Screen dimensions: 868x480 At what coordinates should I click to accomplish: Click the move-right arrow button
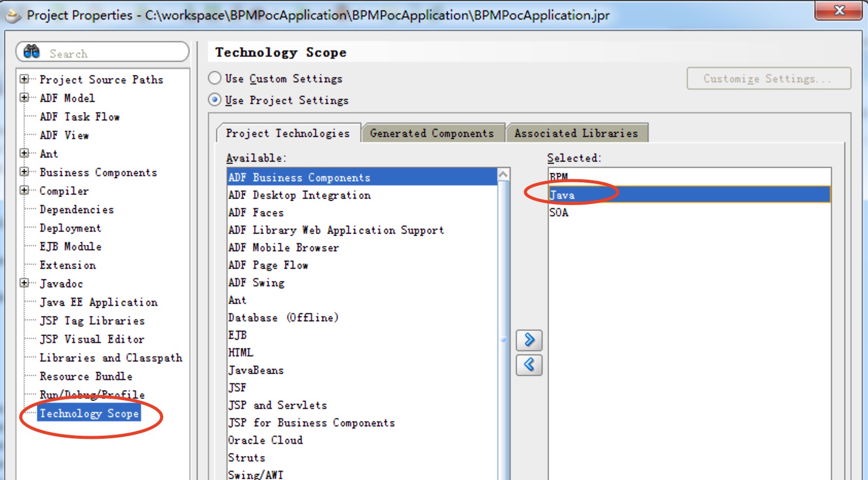[529, 340]
